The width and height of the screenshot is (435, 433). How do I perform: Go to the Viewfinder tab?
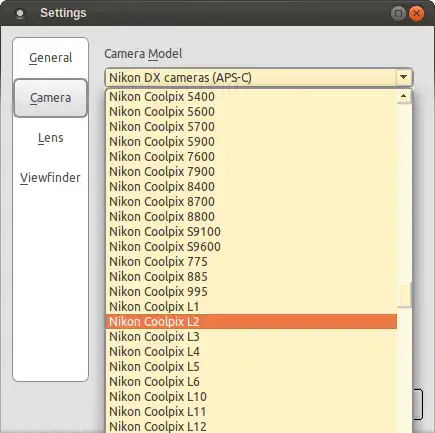point(50,178)
